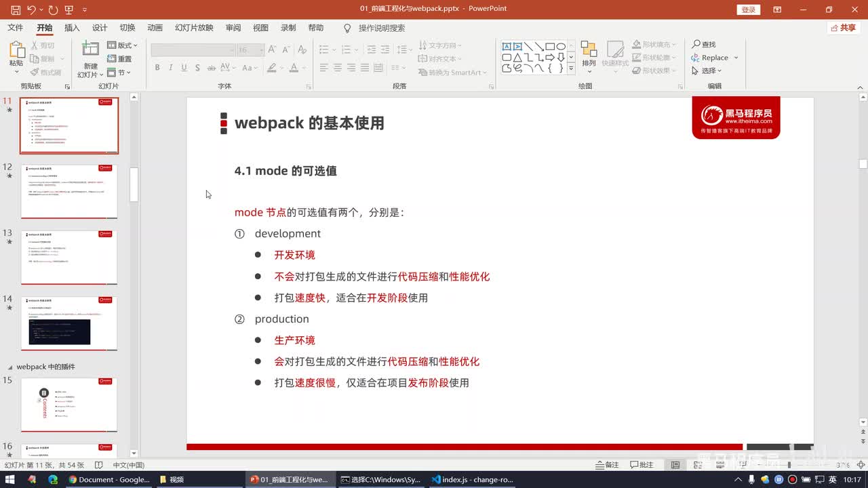The width and height of the screenshot is (868, 488).
Task: Switch to the Transitions (切换) tab
Action: (127, 28)
